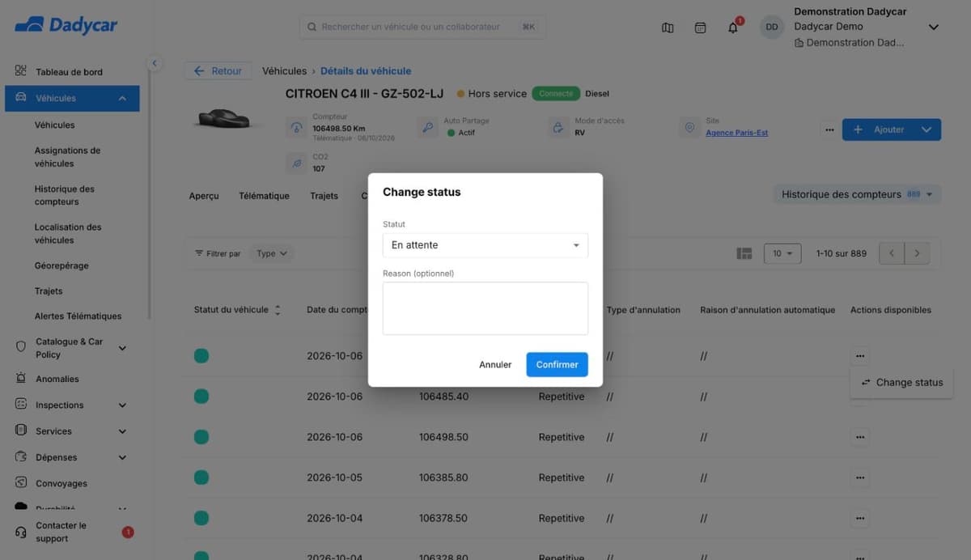Click the blue Ajouter button
This screenshot has height=560, width=971.
click(x=892, y=129)
